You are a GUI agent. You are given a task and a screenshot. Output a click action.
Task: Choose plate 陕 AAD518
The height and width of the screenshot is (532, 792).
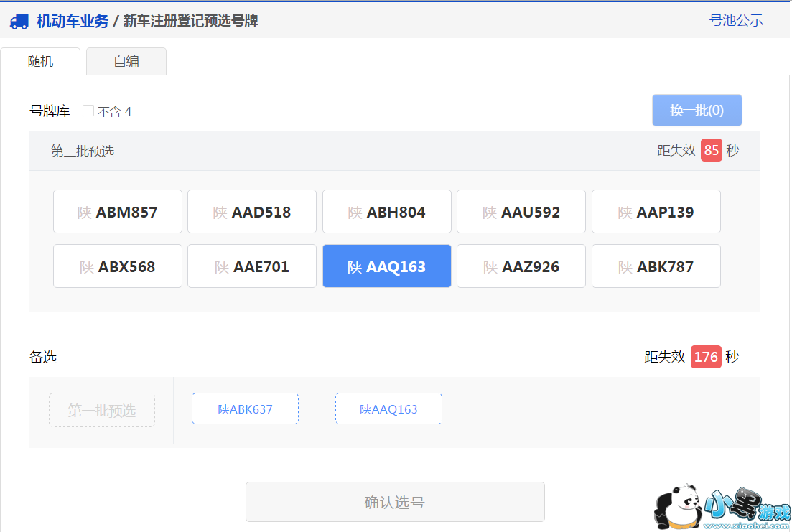coord(252,212)
